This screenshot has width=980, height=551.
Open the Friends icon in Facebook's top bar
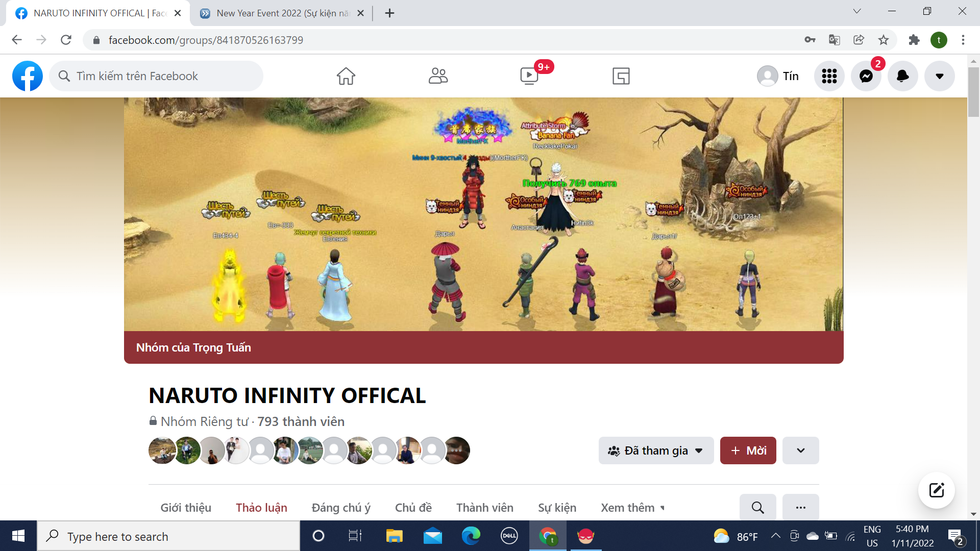pyautogui.click(x=438, y=76)
